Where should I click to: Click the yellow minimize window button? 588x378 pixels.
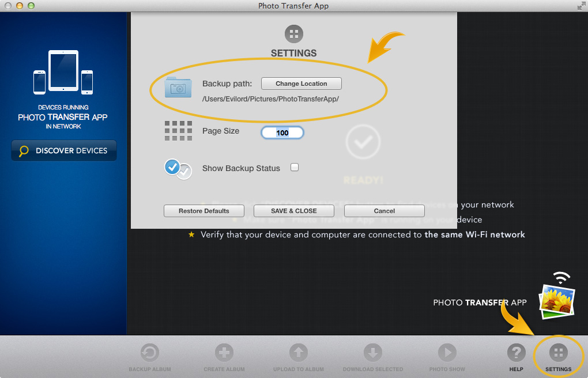20,6
